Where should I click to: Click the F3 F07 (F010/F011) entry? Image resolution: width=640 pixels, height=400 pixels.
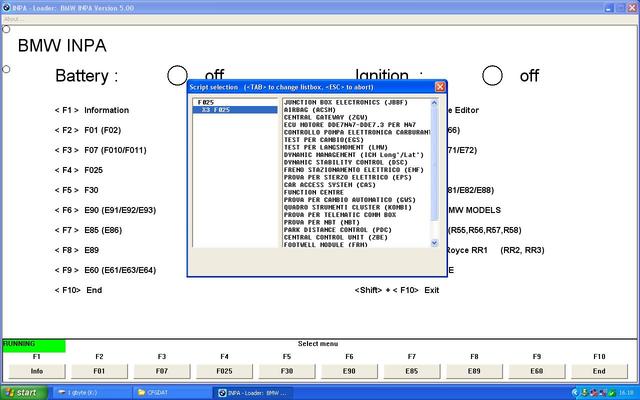point(100,150)
